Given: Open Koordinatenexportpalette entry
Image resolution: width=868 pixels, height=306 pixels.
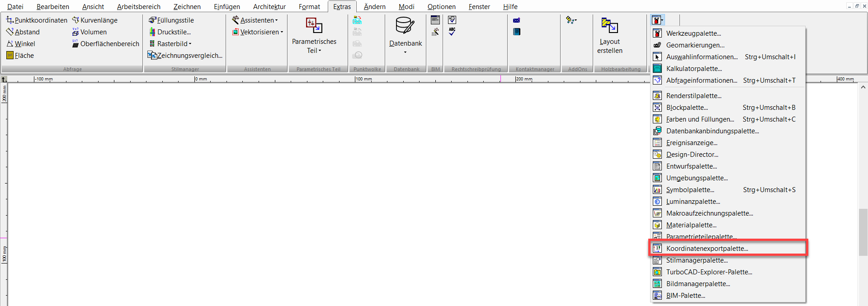Looking at the screenshot, I should pos(728,249).
